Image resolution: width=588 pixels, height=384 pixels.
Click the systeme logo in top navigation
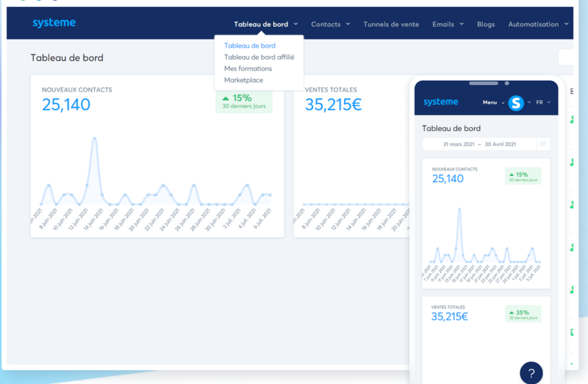click(54, 23)
